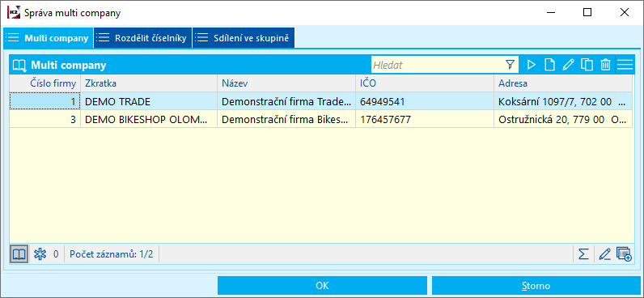The height and width of the screenshot is (298, 644).
Task: Create a new record with page icon
Action: point(549,65)
